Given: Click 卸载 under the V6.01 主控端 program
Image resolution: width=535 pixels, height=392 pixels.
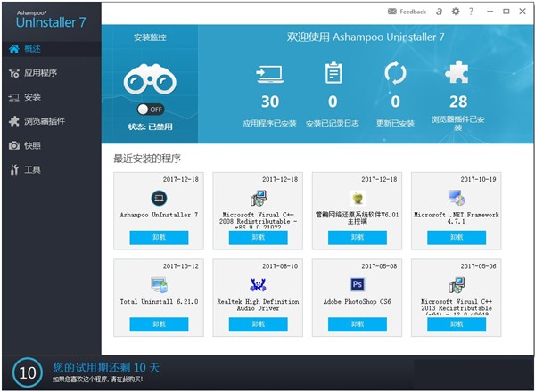Looking at the screenshot, I should pos(358,237).
